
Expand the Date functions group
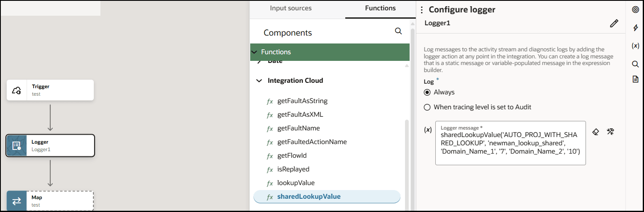pos(259,61)
